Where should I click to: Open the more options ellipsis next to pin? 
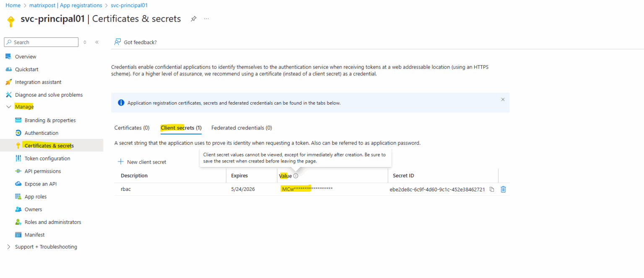[206, 18]
